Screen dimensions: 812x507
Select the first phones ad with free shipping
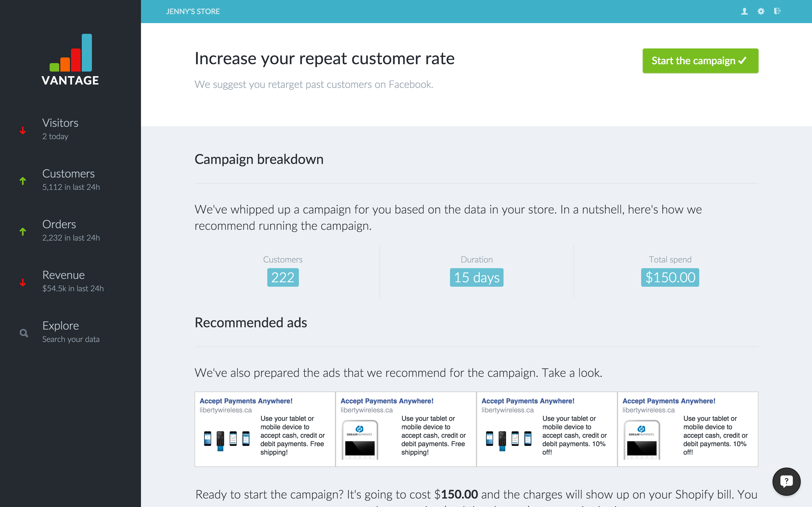tap(265, 429)
